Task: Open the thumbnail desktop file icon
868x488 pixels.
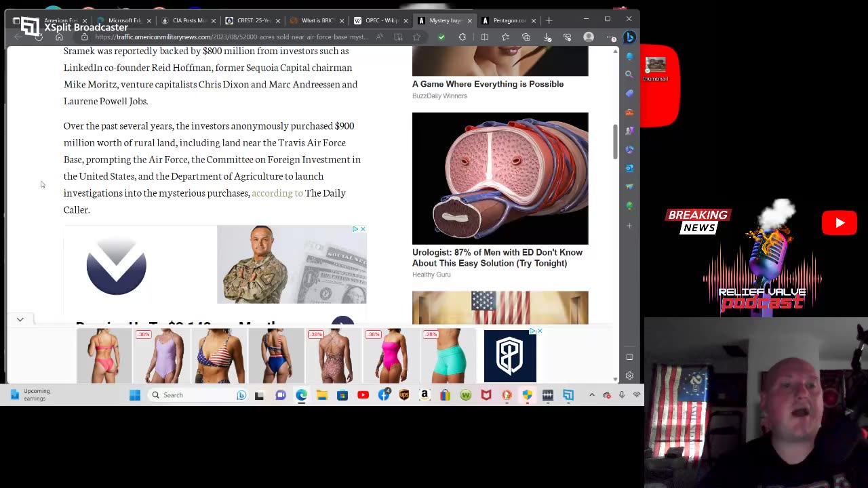Action: point(656,69)
